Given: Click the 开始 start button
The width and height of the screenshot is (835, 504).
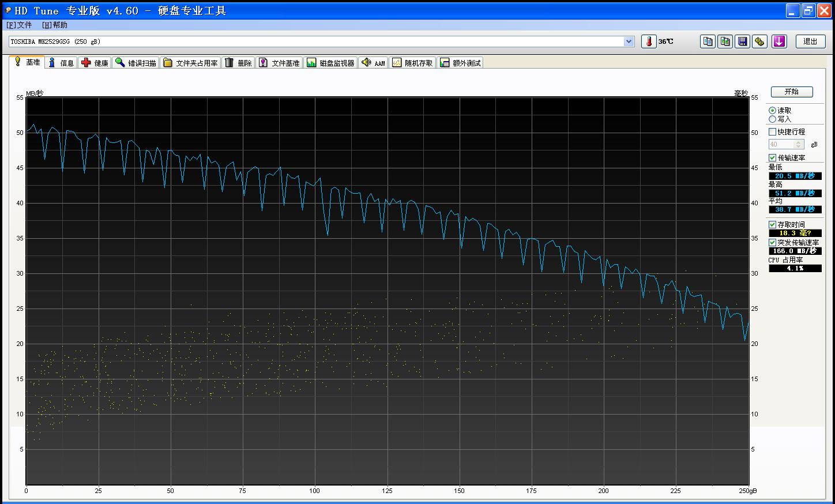Looking at the screenshot, I should [792, 92].
